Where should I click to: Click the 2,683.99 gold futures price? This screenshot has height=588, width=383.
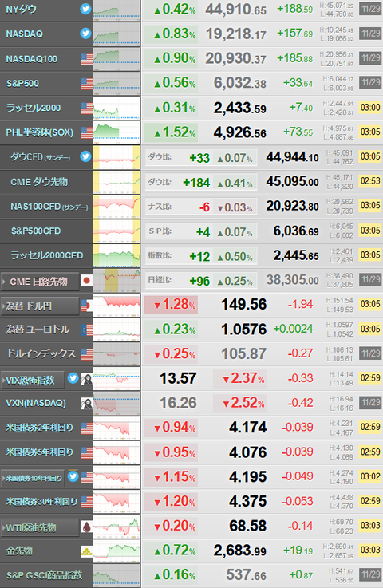(x=240, y=551)
